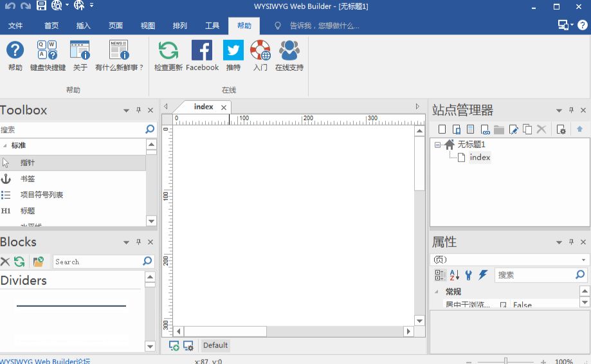Add a new breakpoint below the canvas

[174, 346]
